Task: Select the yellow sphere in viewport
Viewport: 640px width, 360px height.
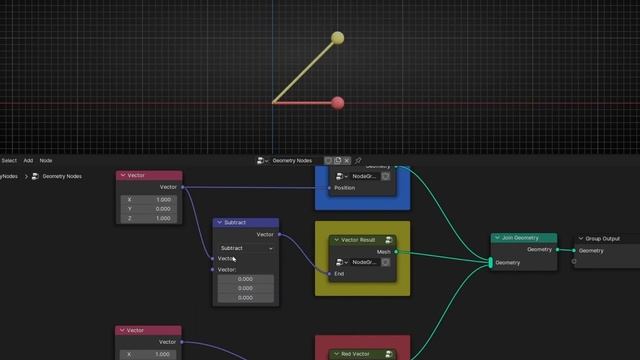Action: tap(338, 38)
